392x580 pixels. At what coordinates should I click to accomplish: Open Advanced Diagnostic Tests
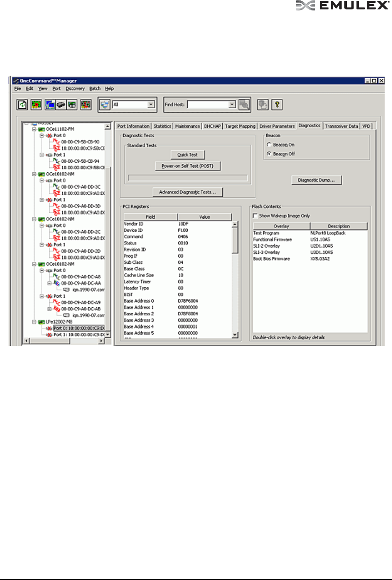click(187, 192)
